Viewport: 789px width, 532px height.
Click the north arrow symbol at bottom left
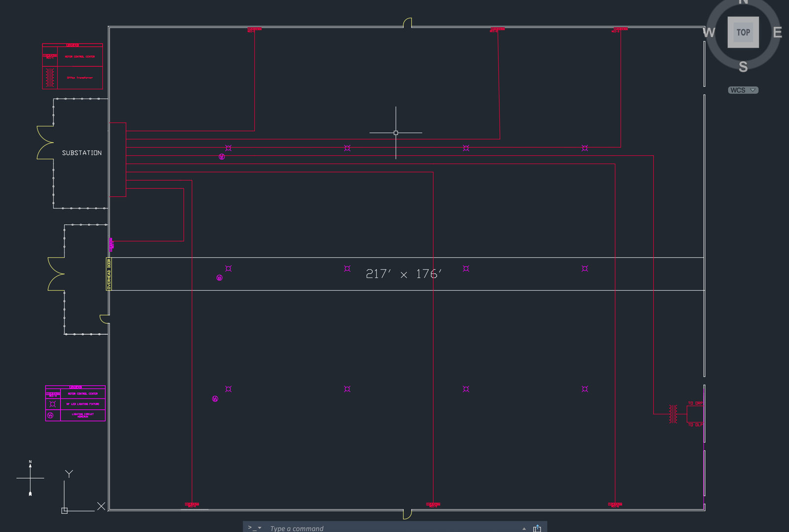pos(30,478)
